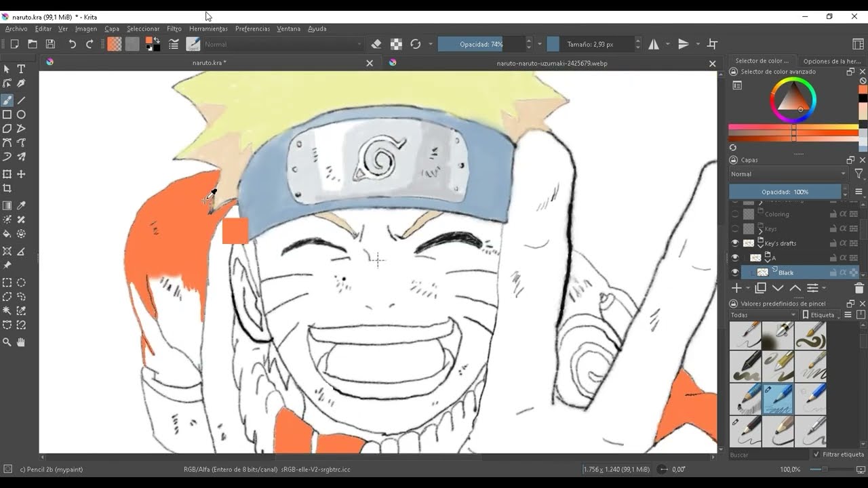Open the Etiqueta tag menu
This screenshot has height=488, width=868.
[822, 315]
